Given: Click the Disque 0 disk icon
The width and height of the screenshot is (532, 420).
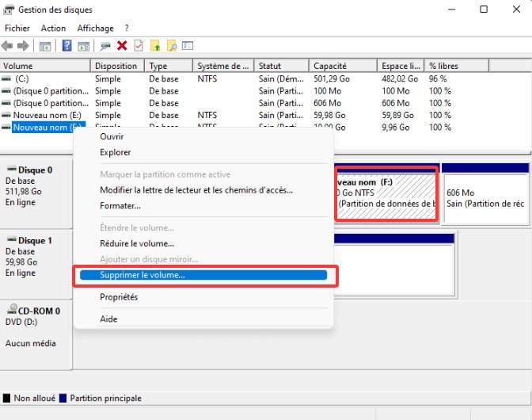Looking at the screenshot, I should tap(12, 169).
